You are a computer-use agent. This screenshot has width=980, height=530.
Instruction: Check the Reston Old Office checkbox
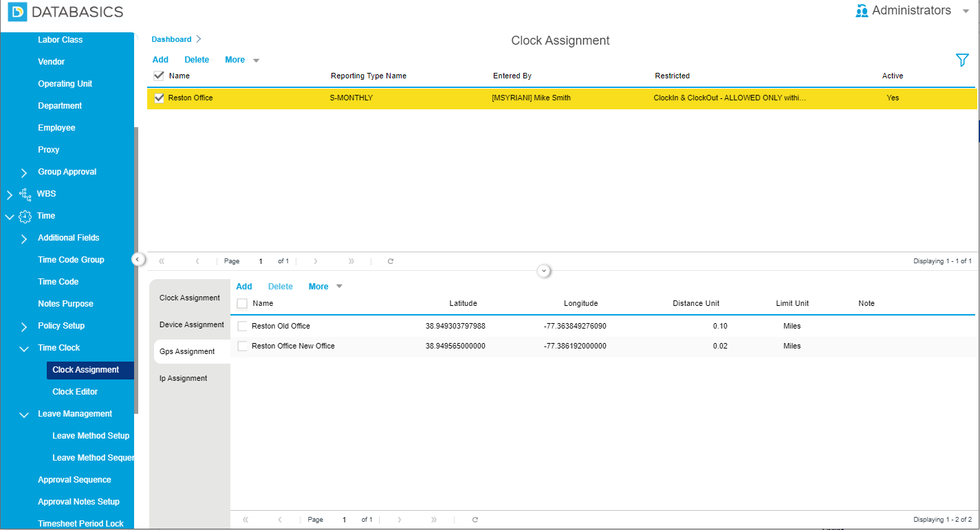point(242,326)
